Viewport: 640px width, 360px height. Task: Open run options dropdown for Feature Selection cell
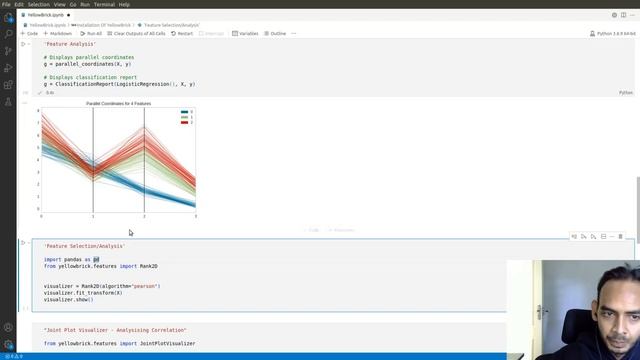tap(29, 242)
